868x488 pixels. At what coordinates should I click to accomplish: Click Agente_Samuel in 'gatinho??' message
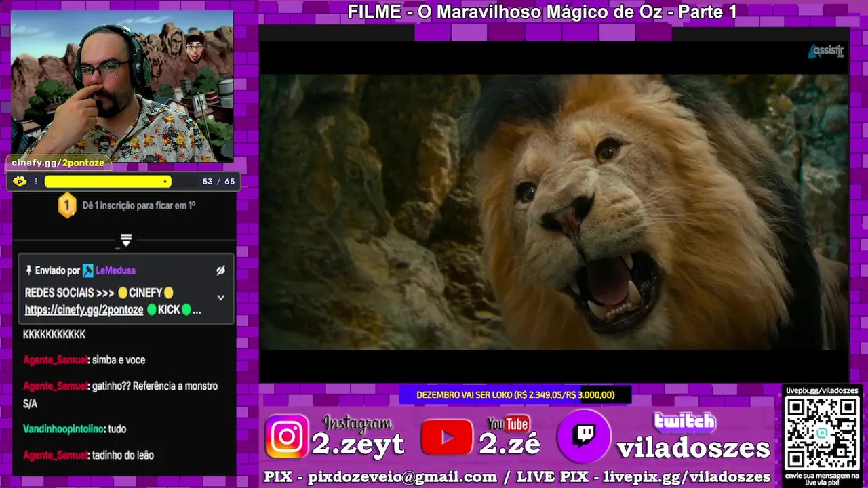pyautogui.click(x=56, y=386)
